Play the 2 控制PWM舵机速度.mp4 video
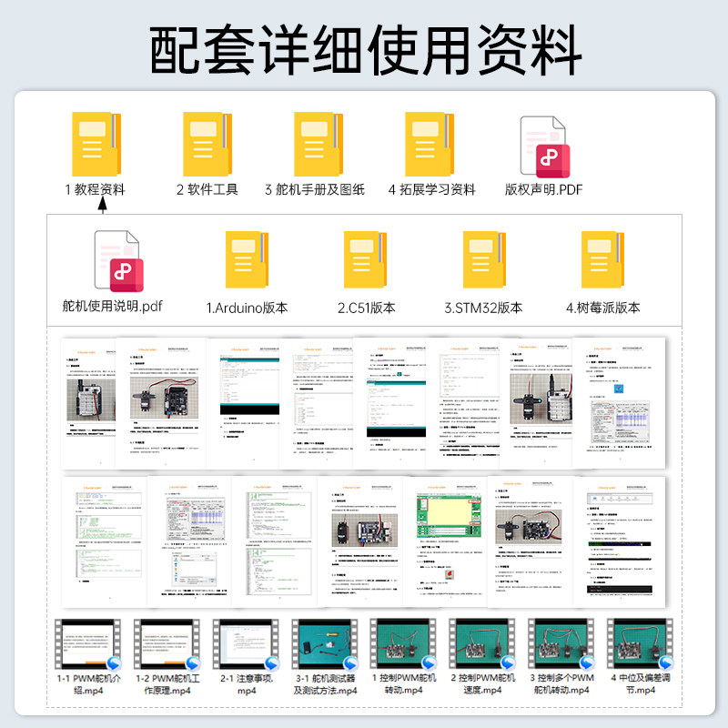Viewport: 728px width, 728px height. click(482, 643)
